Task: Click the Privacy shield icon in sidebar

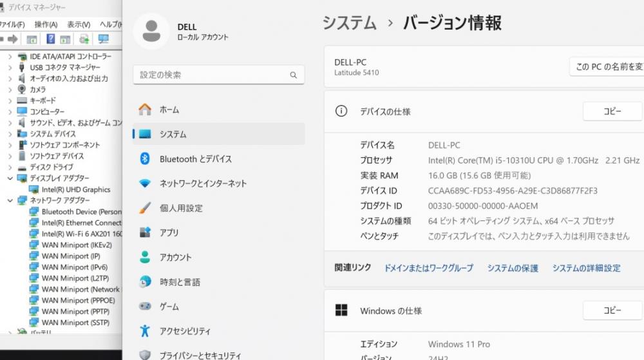Action: point(144,355)
